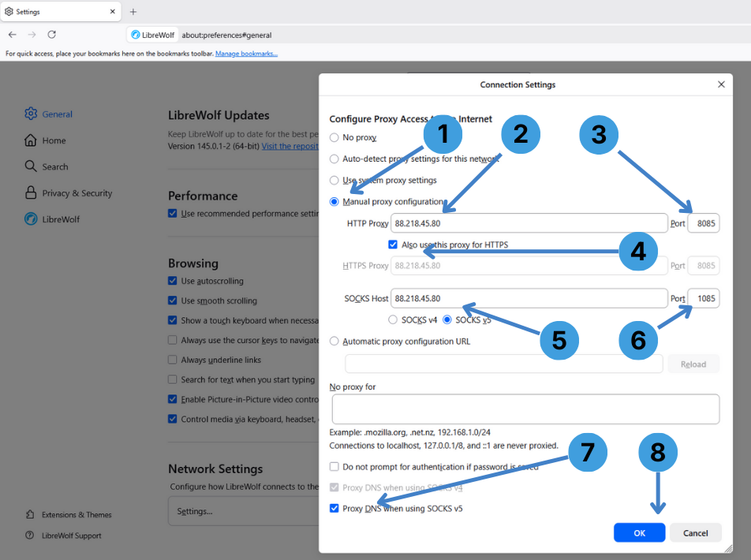
Task: Toggle Use recommended performance settings checkbox
Action: coord(173,213)
